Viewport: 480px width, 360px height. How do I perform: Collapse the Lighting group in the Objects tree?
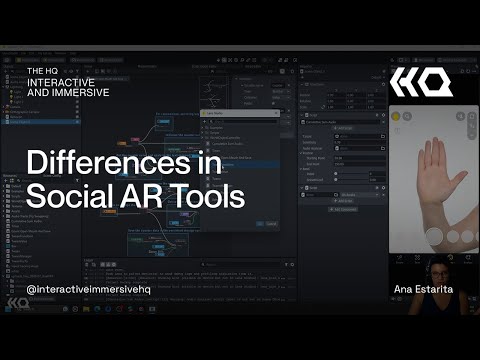coord(3,87)
